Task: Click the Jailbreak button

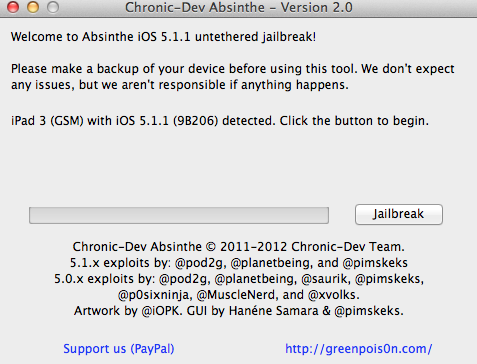Action: pos(399,214)
